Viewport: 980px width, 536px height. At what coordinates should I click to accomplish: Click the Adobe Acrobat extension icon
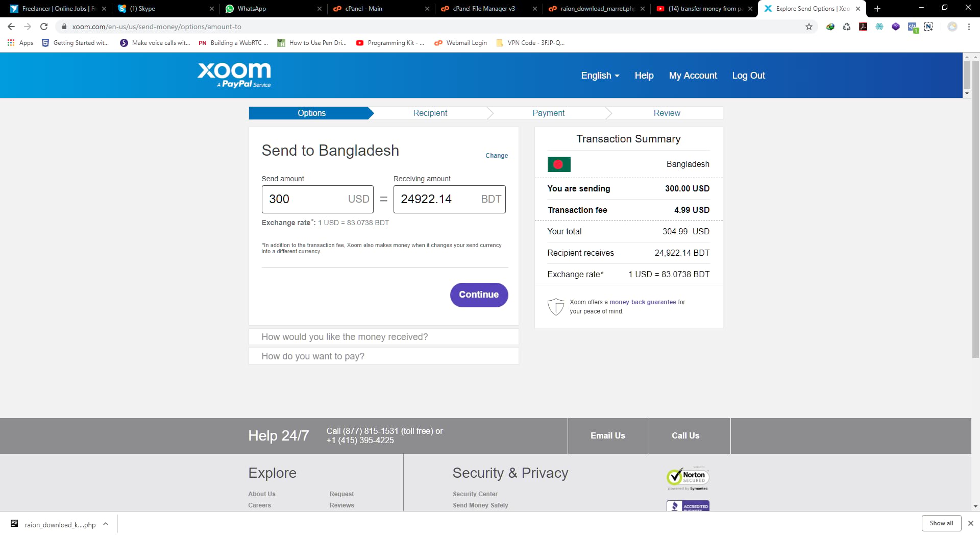(x=863, y=27)
